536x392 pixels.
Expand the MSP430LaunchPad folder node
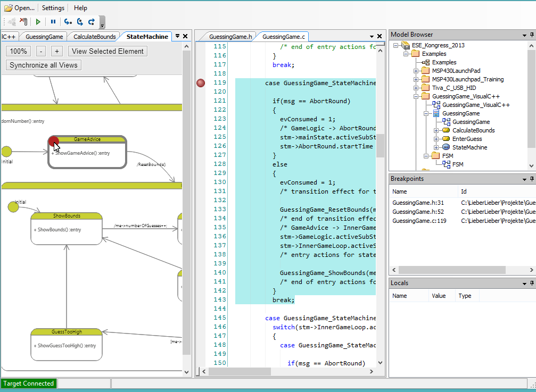point(417,71)
